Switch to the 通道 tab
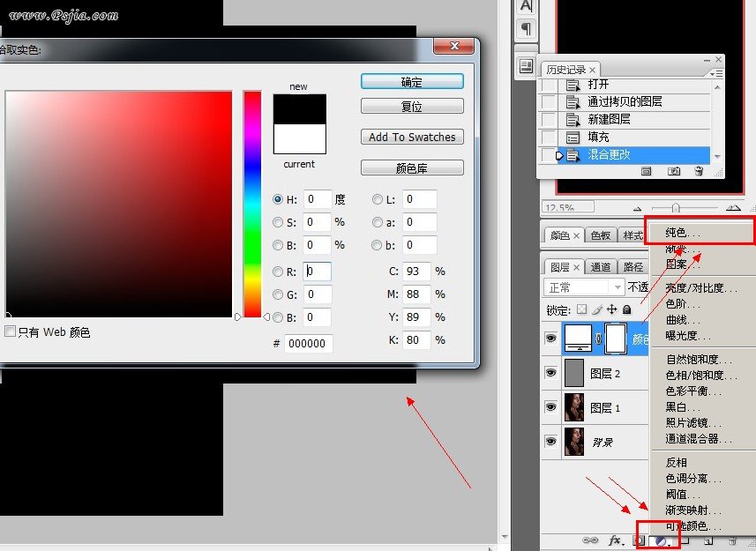756x551 pixels. click(601, 267)
